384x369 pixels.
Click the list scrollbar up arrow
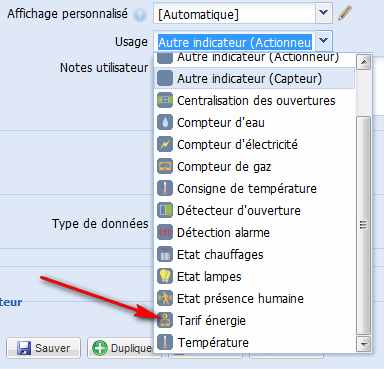click(x=364, y=62)
